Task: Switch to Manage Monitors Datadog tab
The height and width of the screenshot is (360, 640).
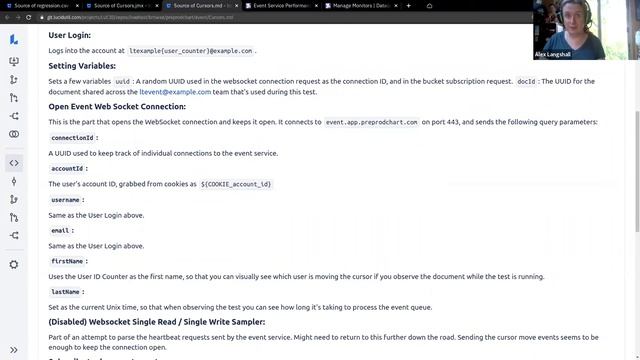Action: pos(361,6)
